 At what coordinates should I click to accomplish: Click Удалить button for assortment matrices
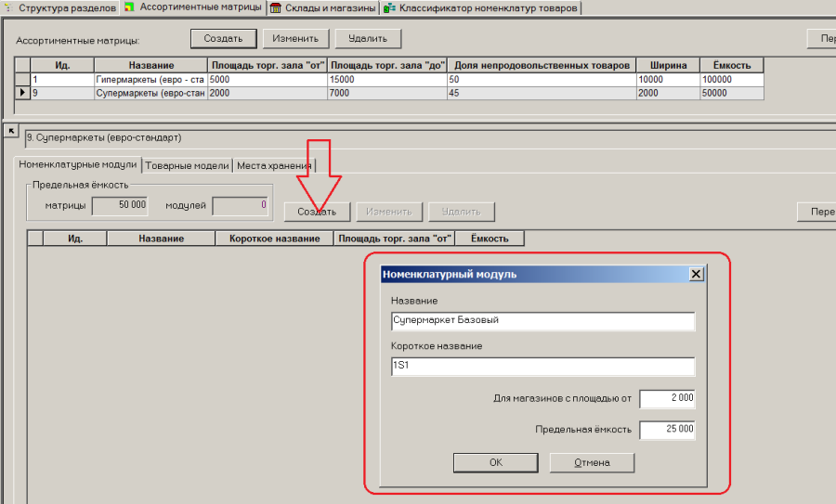coord(368,38)
